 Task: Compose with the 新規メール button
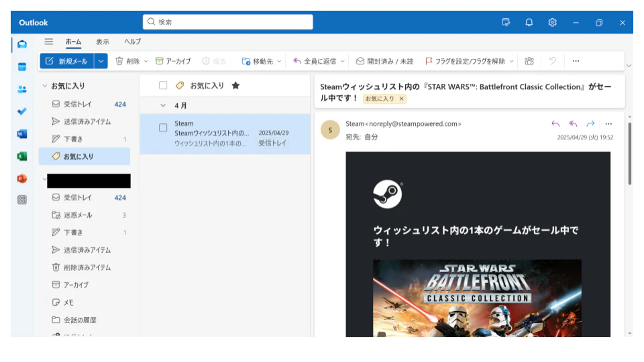tap(67, 61)
